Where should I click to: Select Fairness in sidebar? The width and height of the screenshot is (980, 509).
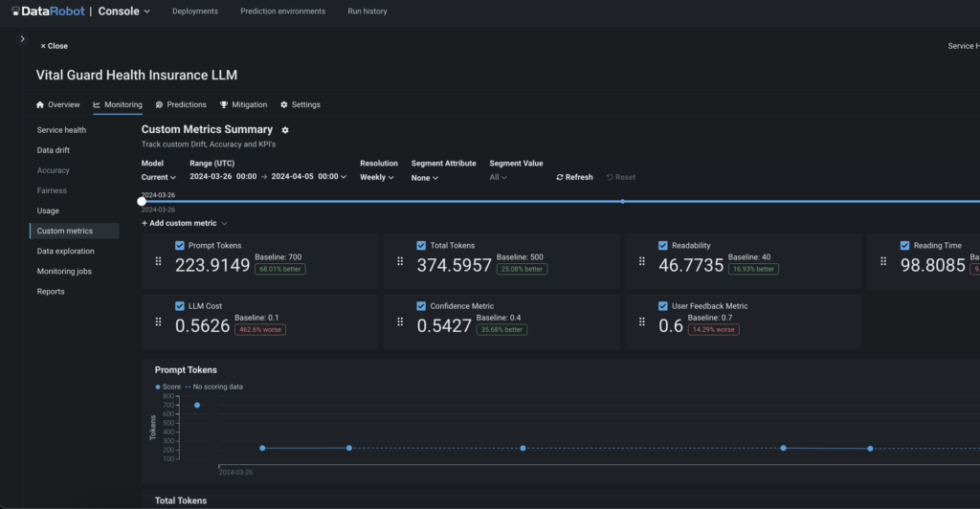(x=52, y=190)
